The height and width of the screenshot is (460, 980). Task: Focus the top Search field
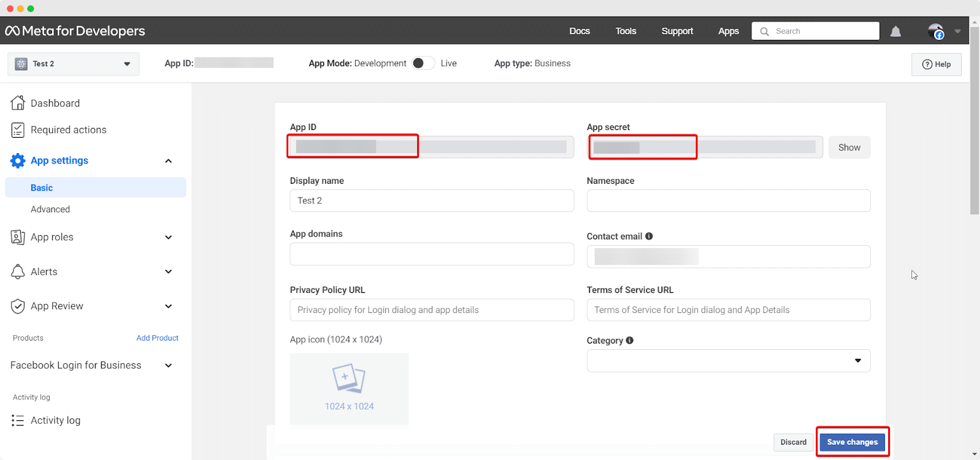pos(815,31)
